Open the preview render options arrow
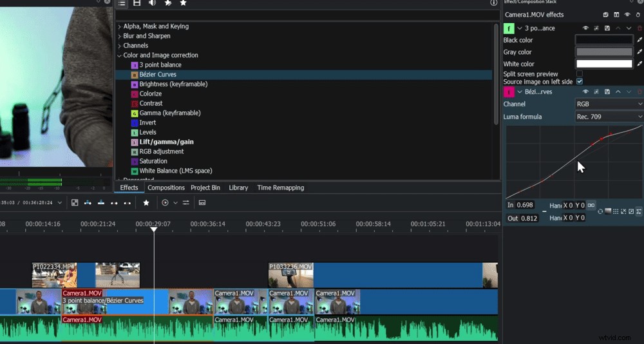This screenshot has width=644, height=344. point(175,203)
